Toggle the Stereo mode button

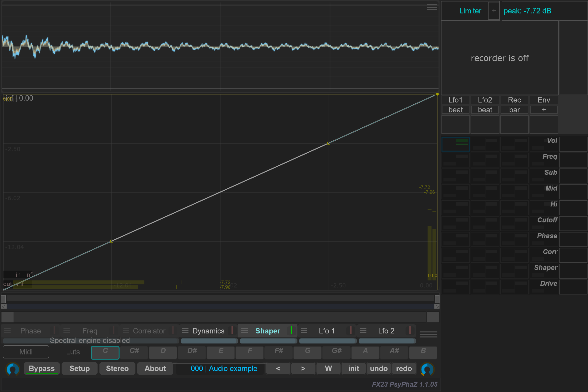(x=117, y=368)
